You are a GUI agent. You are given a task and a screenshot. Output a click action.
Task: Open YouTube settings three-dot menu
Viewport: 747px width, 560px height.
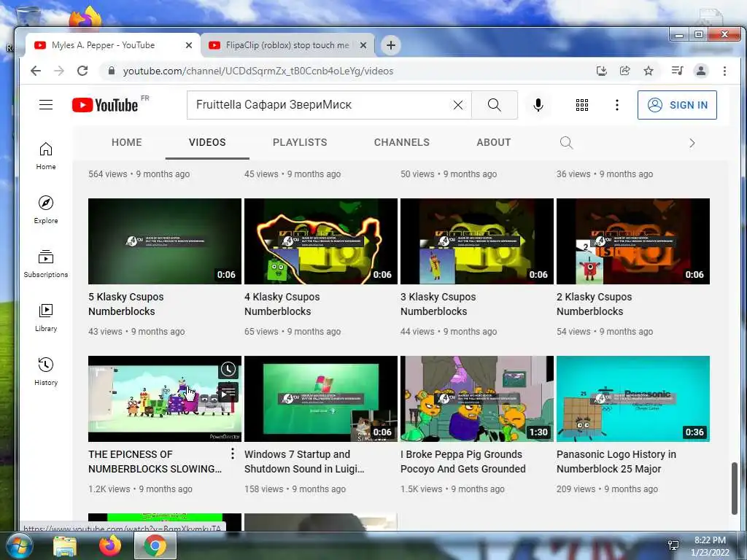pyautogui.click(x=617, y=105)
